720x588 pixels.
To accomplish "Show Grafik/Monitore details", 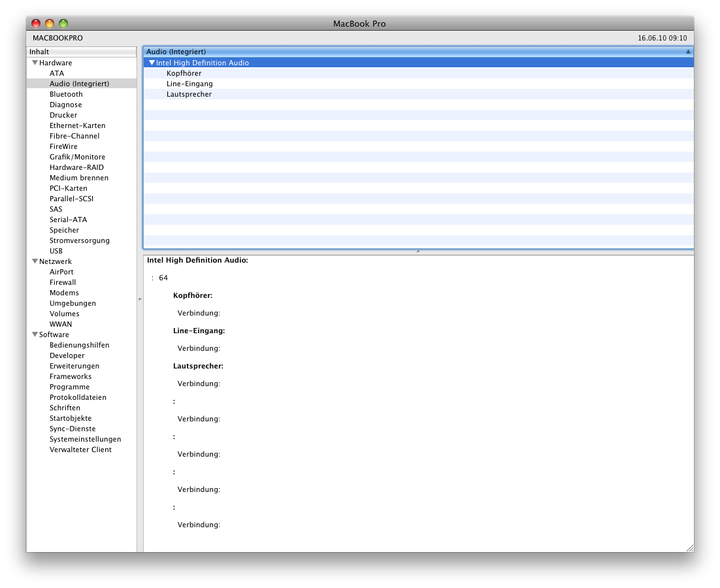I will click(x=77, y=157).
